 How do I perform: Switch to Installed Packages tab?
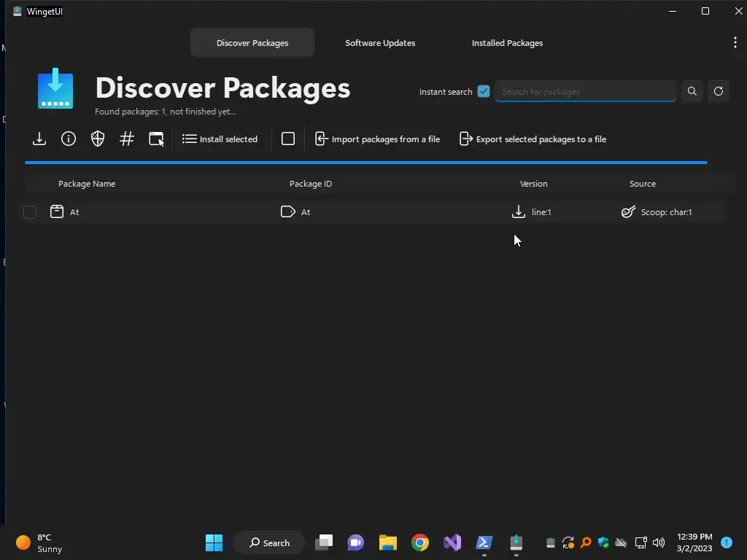click(508, 43)
